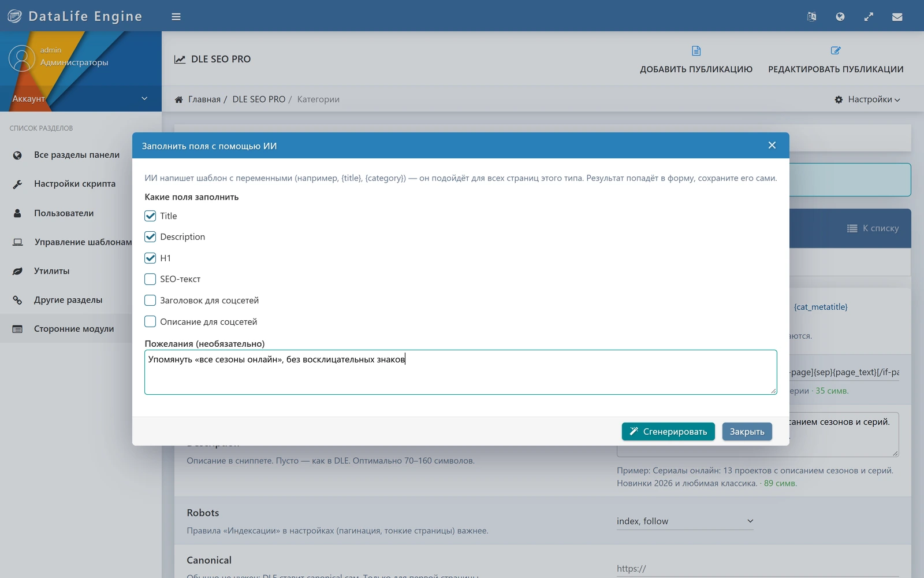Close the AI fill dialog with X
Image resolution: width=924 pixels, height=578 pixels.
tap(772, 145)
